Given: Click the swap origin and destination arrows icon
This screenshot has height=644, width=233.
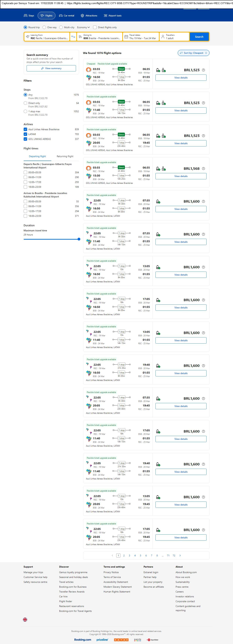Looking at the screenshot, I should pos(73,37).
